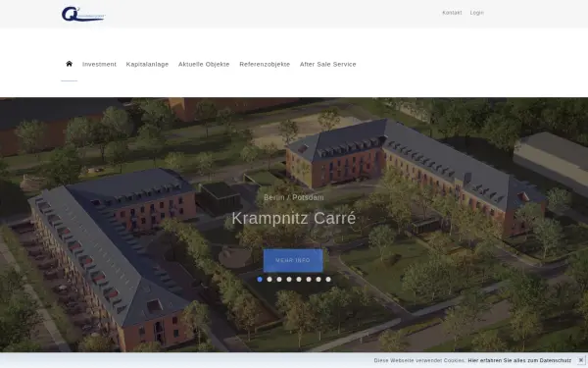
Task: Click the Berlin / Potsdam subtitle
Action: point(294,197)
